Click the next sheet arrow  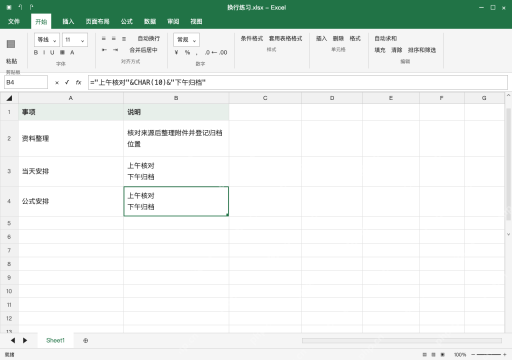pos(25,340)
